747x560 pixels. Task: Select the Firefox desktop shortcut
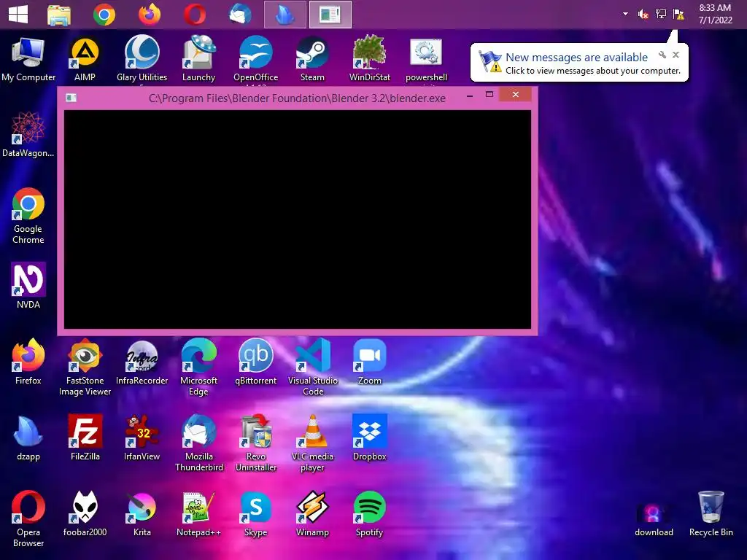pos(28,362)
